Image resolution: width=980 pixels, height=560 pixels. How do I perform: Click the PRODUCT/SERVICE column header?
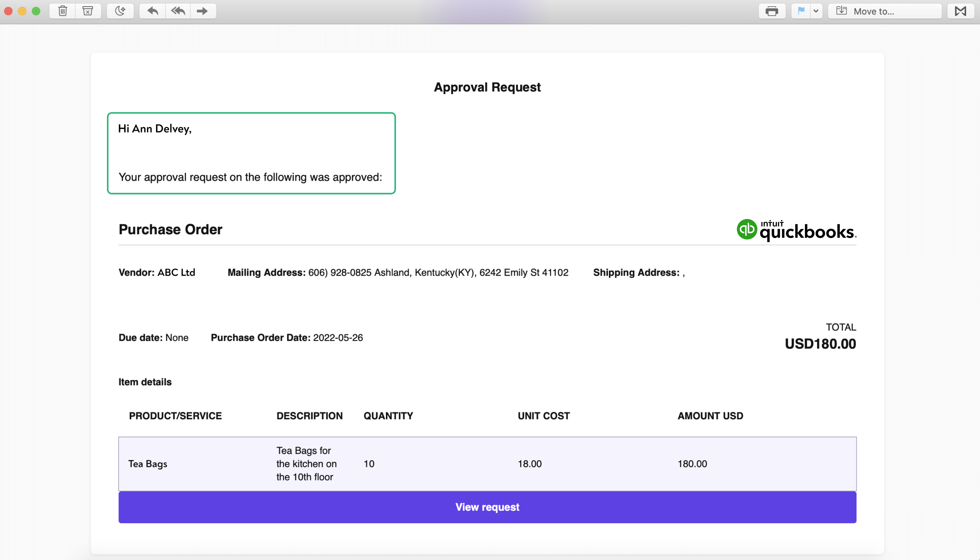pyautogui.click(x=175, y=416)
